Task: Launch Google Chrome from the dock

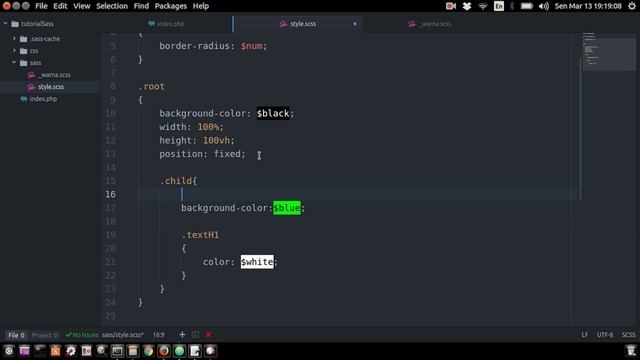Action: pyautogui.click(x=149, y=351)
